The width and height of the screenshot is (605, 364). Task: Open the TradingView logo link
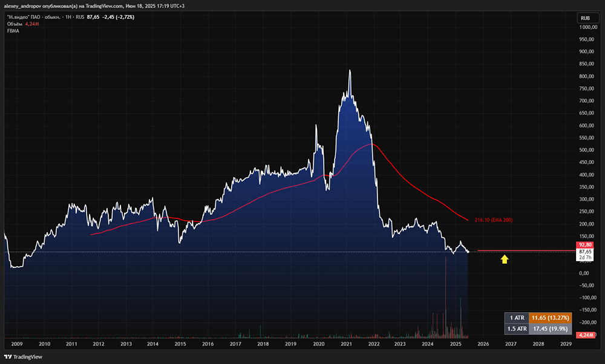23,357
